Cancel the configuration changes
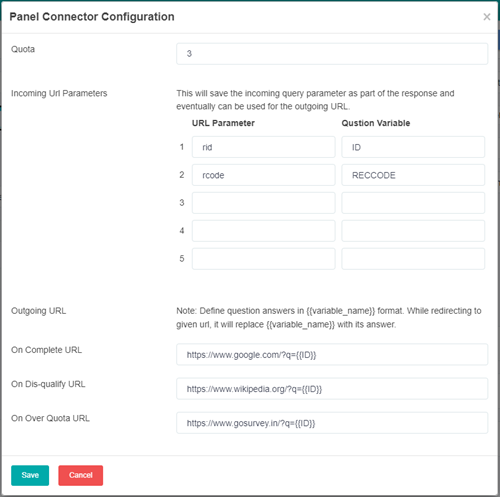 [x=81, y=475]
